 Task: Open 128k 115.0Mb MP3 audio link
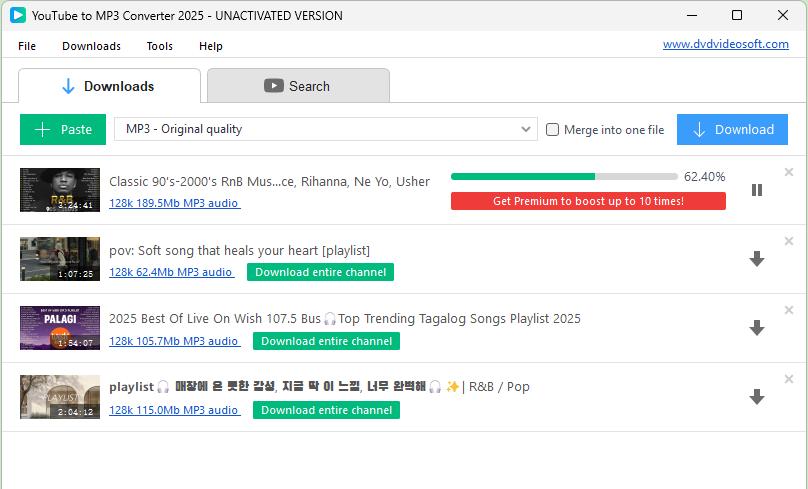tap(174, 410)
